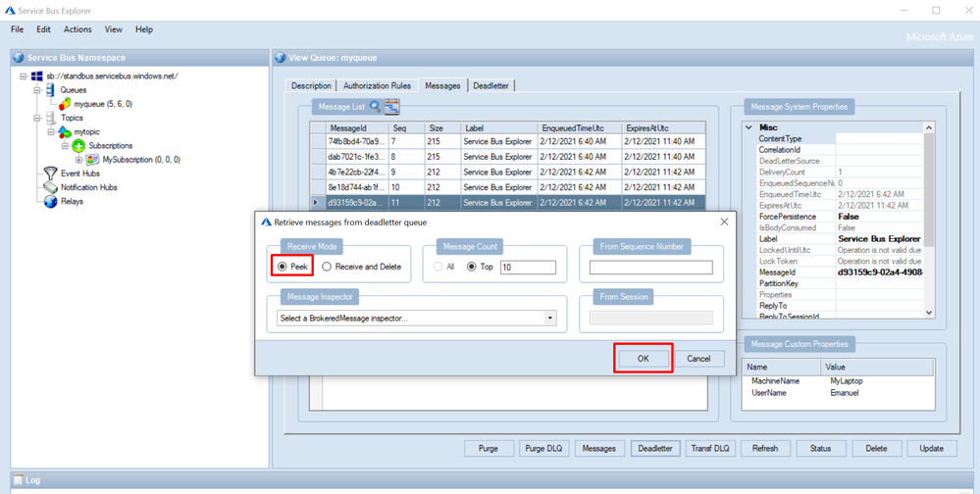980x494 pixels.
Task: Click the Log panel icon
Action: (18, 480)
